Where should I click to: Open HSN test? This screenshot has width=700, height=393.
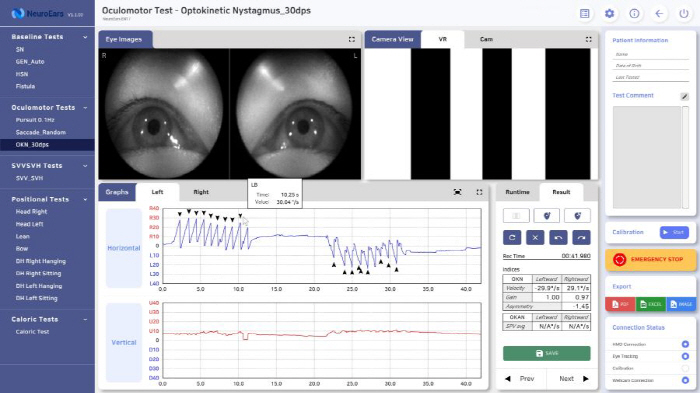(x=22, y=74)
